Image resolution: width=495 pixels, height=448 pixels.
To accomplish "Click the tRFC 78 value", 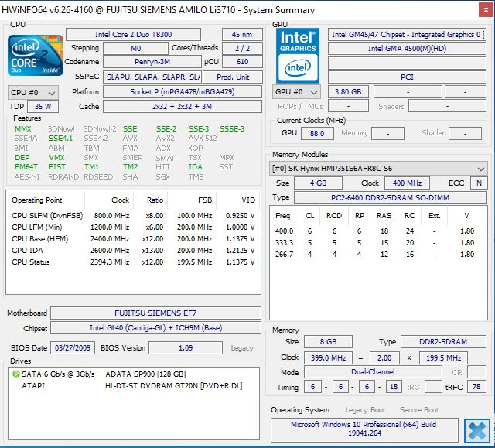I will 476,387.
